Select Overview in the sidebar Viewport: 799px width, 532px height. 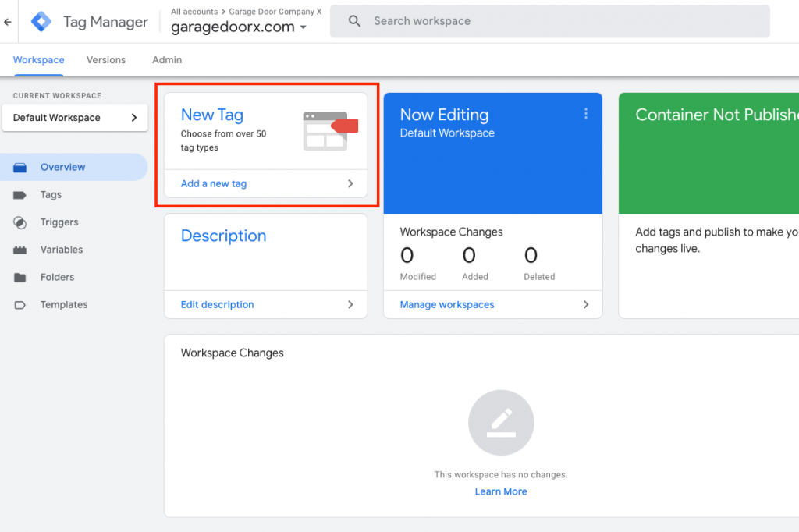(x=74, y=167)
